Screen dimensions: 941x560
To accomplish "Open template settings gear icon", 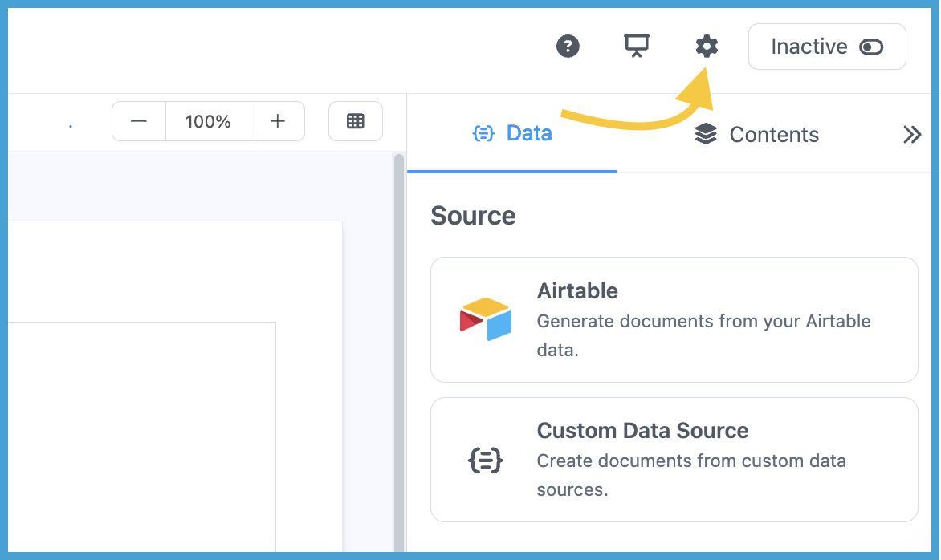I will pos(707,47).
